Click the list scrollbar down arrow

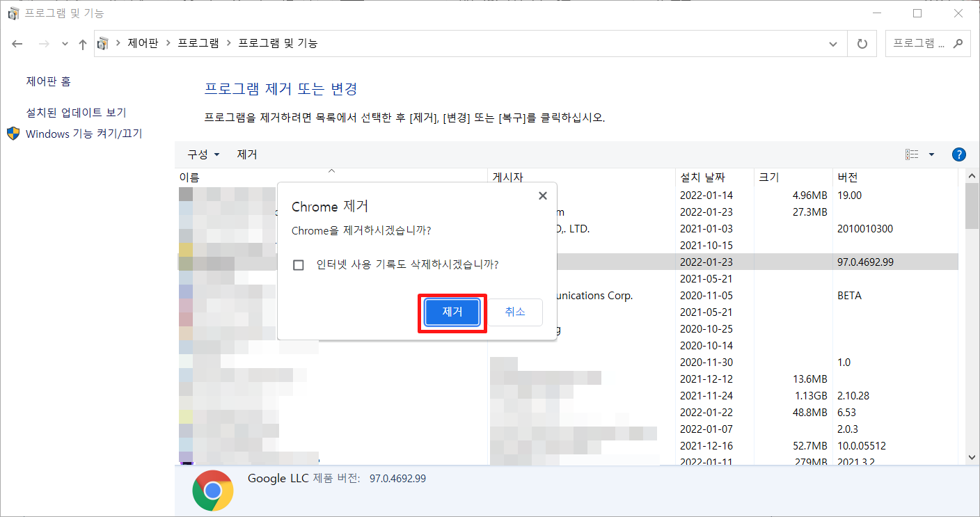[972, 457]
